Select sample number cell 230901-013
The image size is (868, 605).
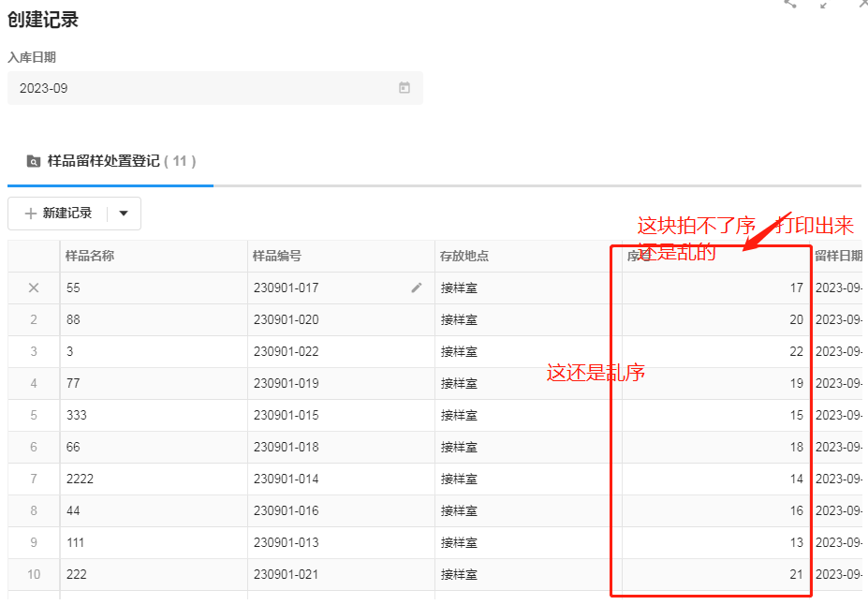click(341, 542)
